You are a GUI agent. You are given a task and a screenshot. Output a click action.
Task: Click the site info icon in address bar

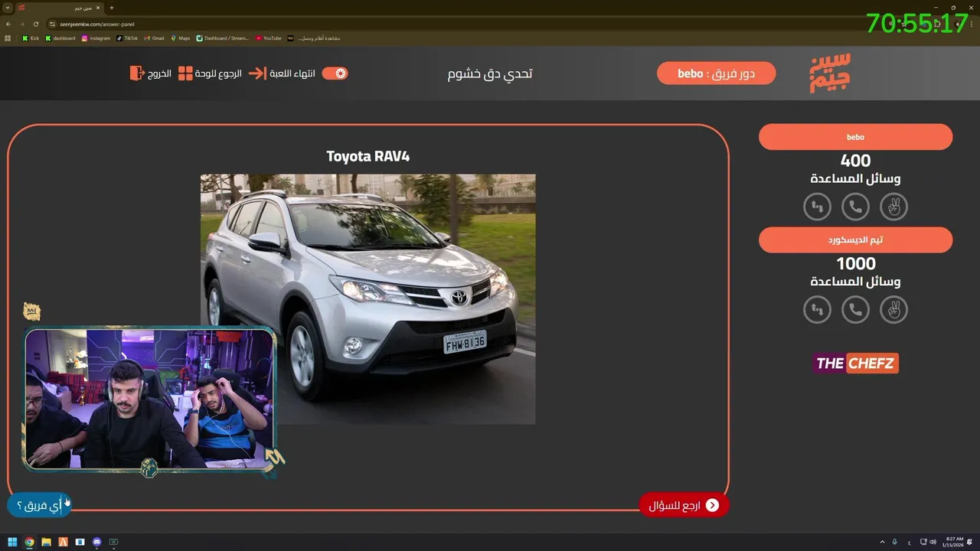pyautogui.click(x=53, y=24)
